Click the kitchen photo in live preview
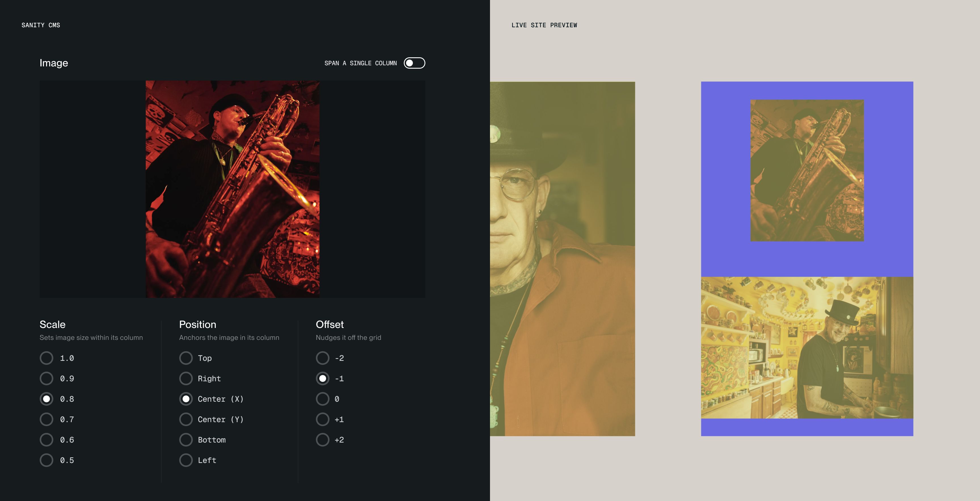 pyautogui.click(x=807, y=348)
